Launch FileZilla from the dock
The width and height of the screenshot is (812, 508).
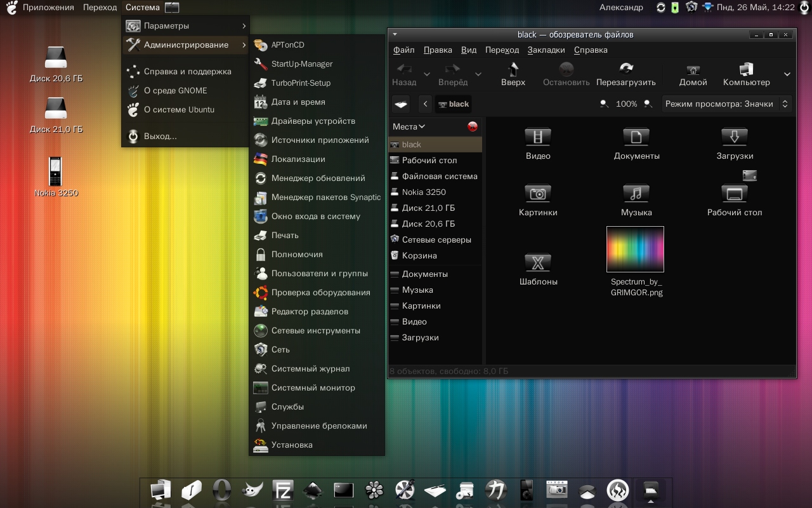[282, 490]
